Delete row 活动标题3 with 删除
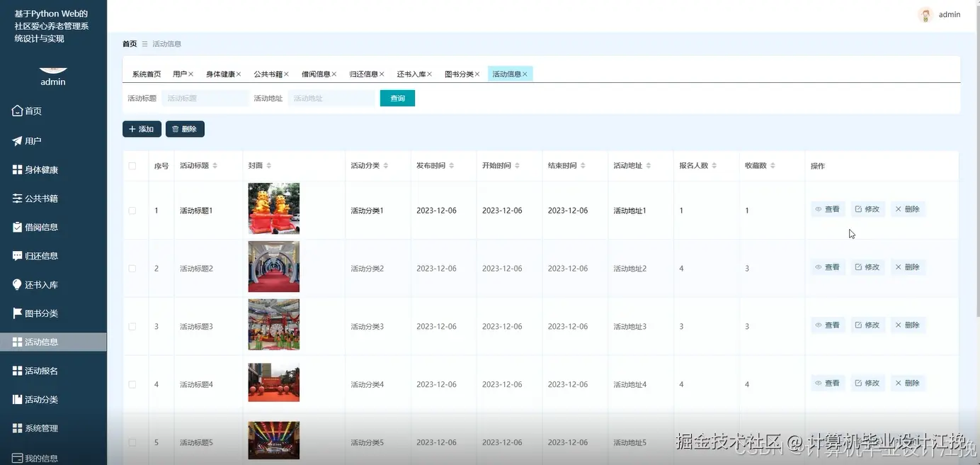The height and width of the screenshot is (465, 980). point(908,325)
